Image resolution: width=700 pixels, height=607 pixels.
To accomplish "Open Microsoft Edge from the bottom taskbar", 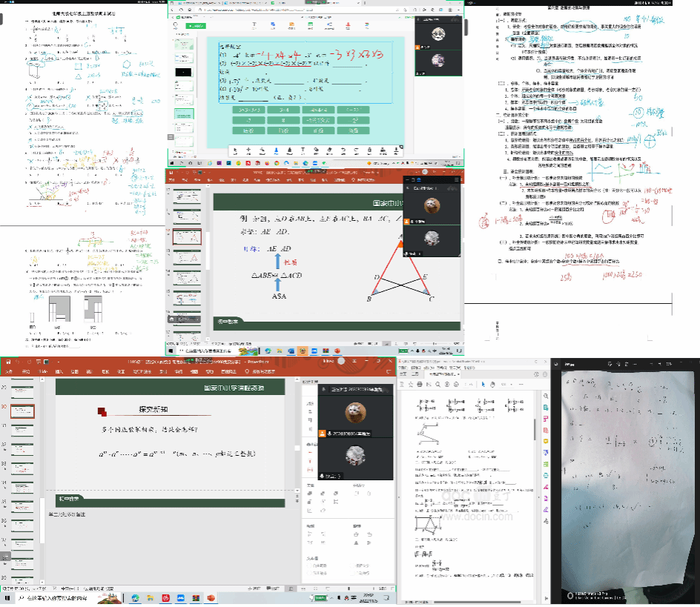I will pos(136,597).
